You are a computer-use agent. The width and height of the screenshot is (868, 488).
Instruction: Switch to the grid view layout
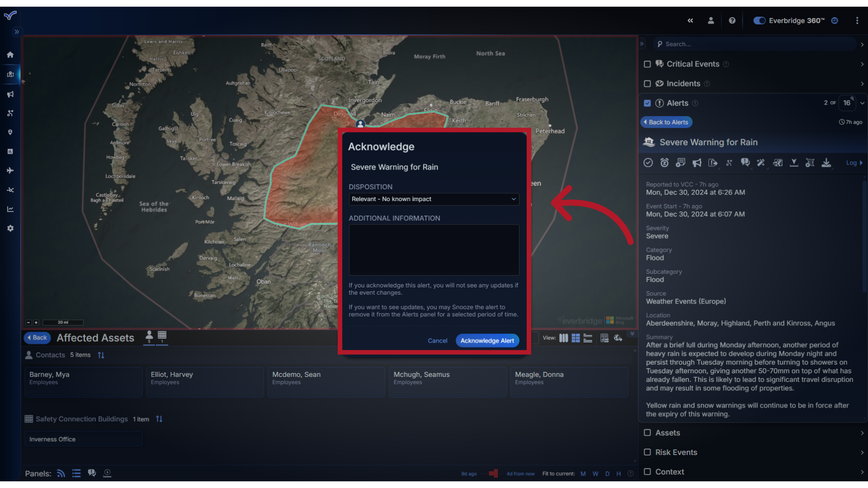point(576,338)
